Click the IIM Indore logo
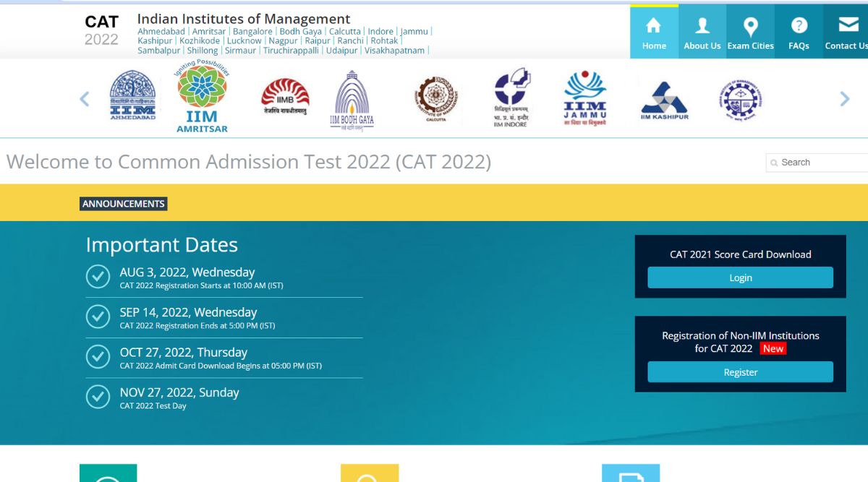The width and height of the screenshot is (868, 482). (x=511, y=98)
